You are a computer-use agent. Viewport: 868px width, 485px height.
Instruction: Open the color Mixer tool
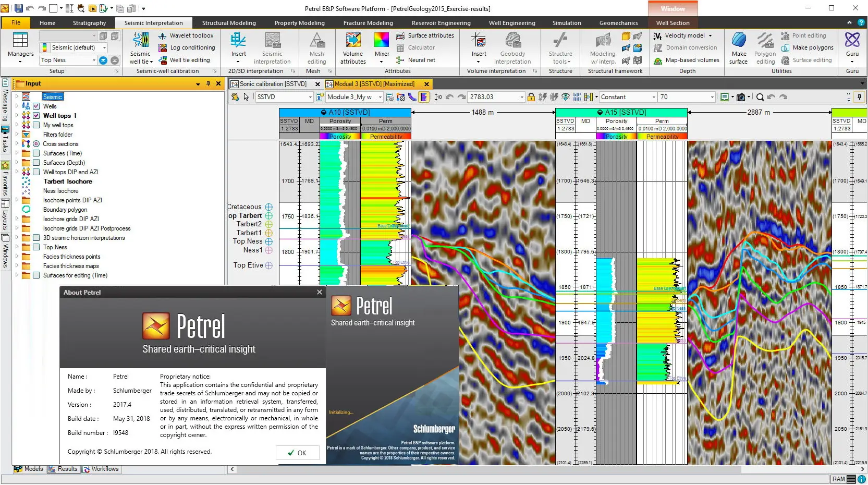(x=382, y=47)
